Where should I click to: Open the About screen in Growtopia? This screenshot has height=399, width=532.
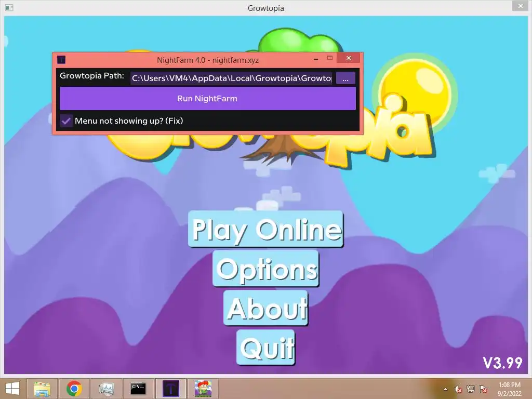(x=266, y=308)
